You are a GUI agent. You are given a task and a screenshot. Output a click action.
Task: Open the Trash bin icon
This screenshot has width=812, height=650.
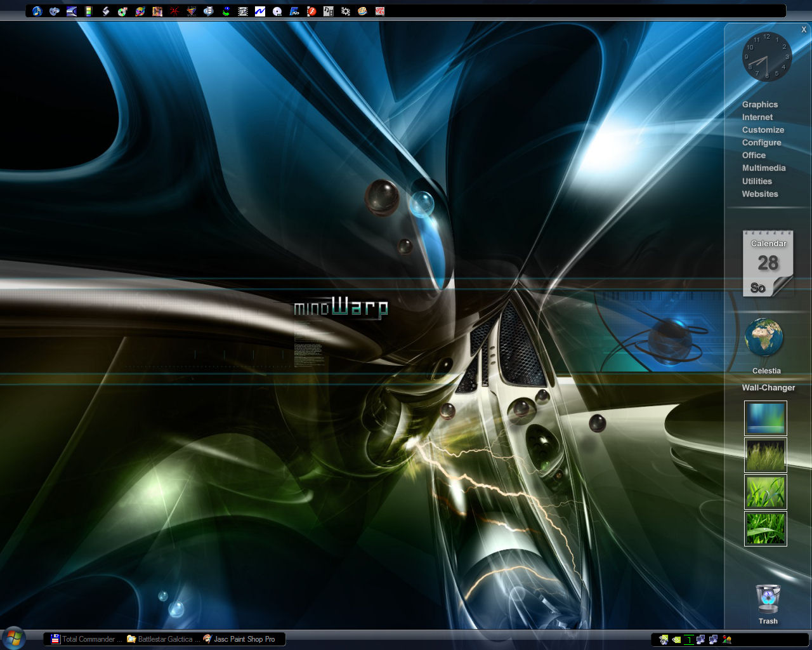click(768, 599)
